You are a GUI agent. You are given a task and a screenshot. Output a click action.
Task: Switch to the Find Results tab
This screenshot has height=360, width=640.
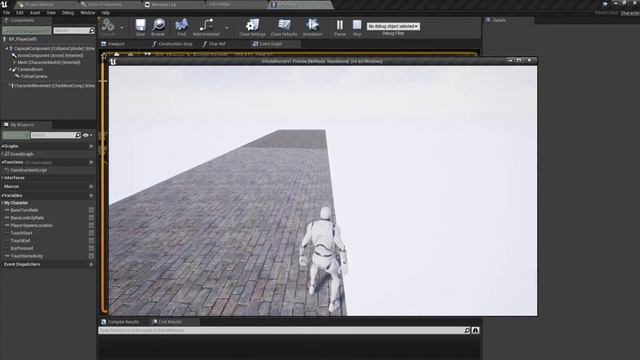click(x=169, y=322)
